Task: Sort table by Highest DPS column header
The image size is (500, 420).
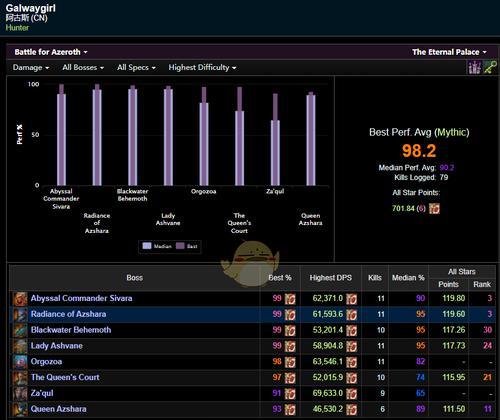Action: point(331,278)
